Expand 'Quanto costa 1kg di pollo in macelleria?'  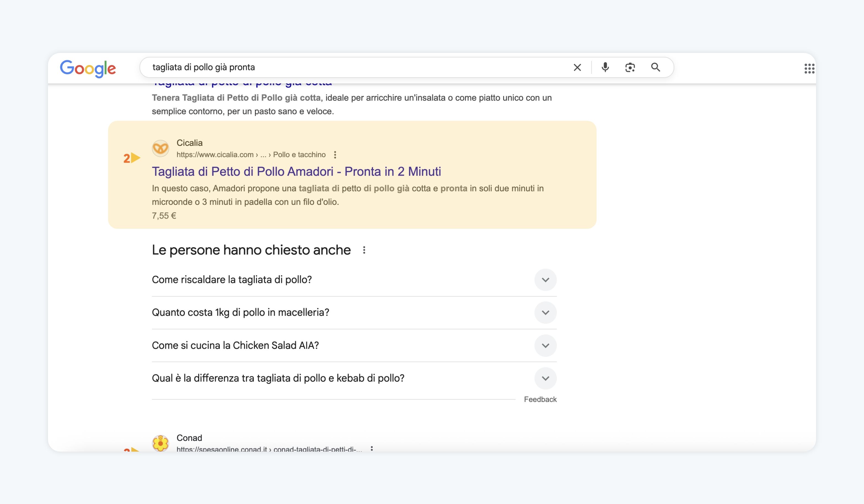354,313
